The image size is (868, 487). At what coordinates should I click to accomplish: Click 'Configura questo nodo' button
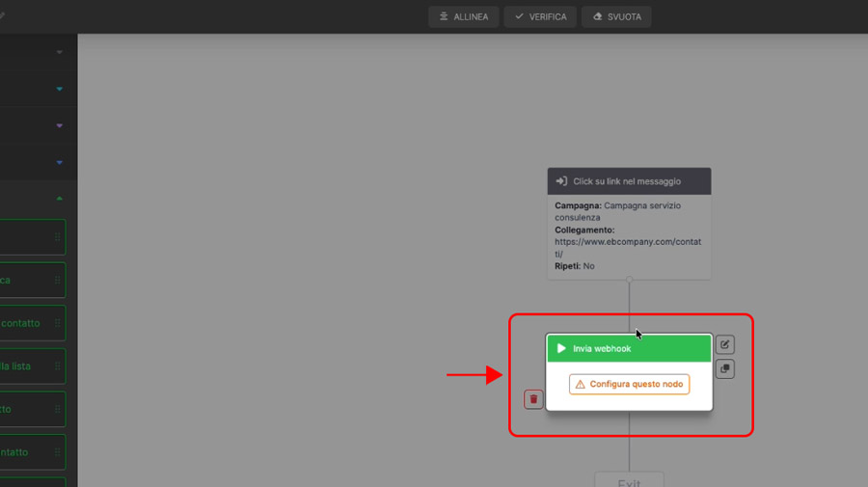tap(629, 384)
